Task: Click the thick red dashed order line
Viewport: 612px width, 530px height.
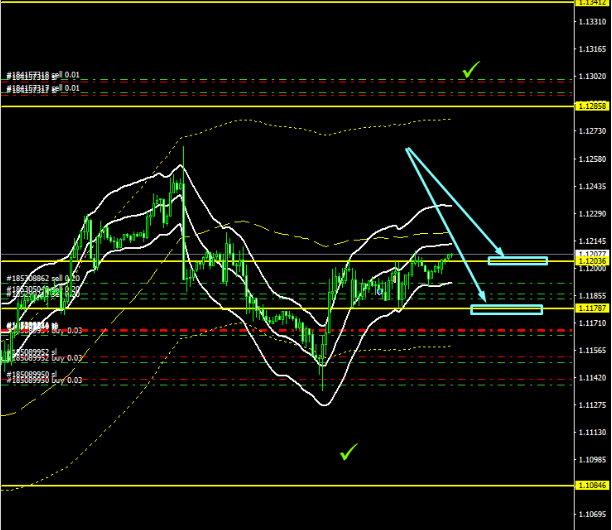Action: click(x=300, y=330)
